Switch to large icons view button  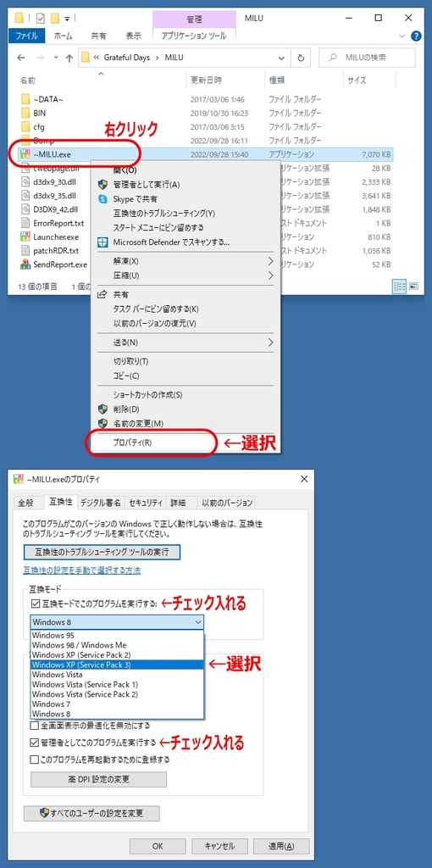click(412, 287)
